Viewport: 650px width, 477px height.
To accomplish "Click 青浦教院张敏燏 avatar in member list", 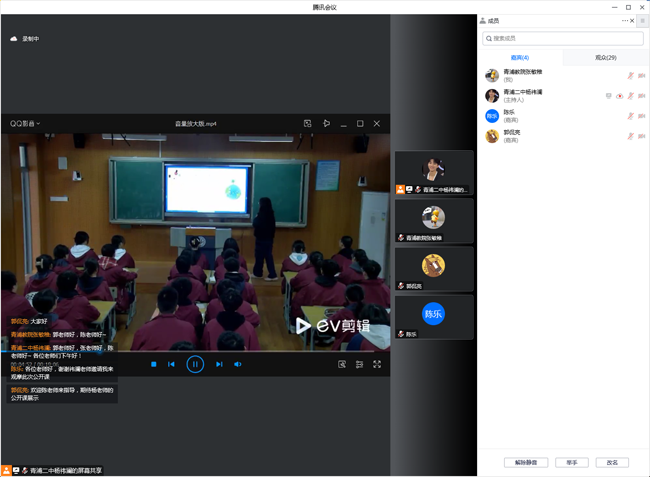I will pos(492,75).
